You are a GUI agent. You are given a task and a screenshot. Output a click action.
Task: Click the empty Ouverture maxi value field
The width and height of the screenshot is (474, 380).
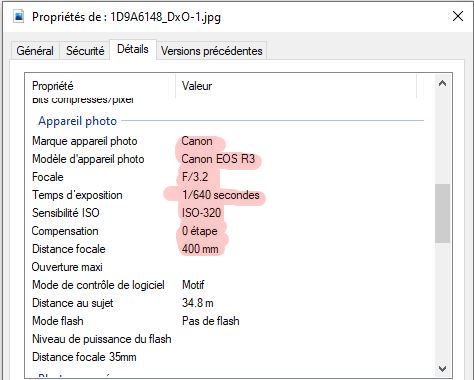tap(300, 267)
